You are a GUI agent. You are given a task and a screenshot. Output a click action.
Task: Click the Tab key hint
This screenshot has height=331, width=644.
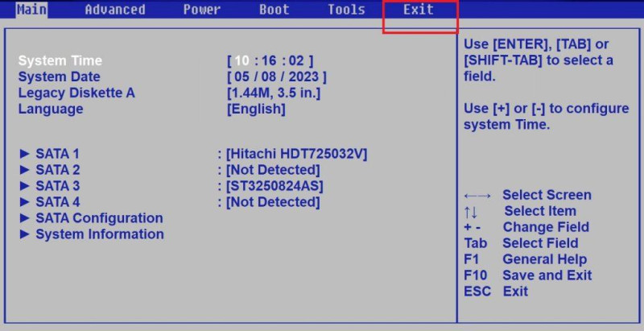point(476,243)
